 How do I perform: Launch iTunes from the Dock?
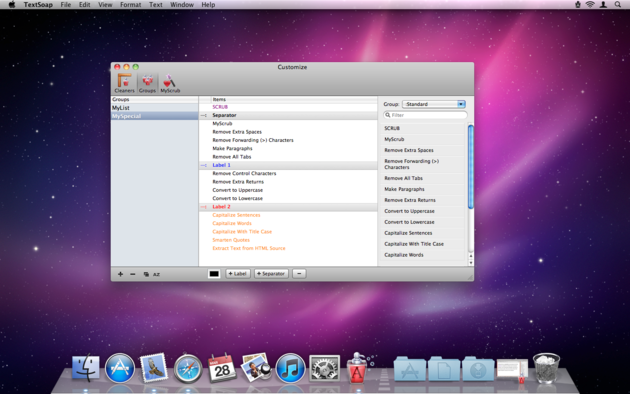point(290,368)
